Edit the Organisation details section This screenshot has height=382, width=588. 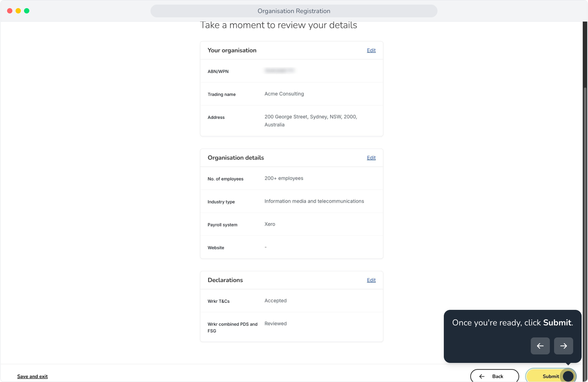coord(371,158)
